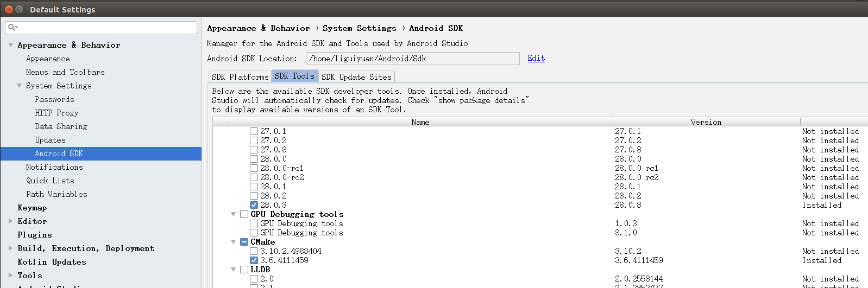868x288 pixels.
Task: Open Notifications settings
Action: point(54,167)
